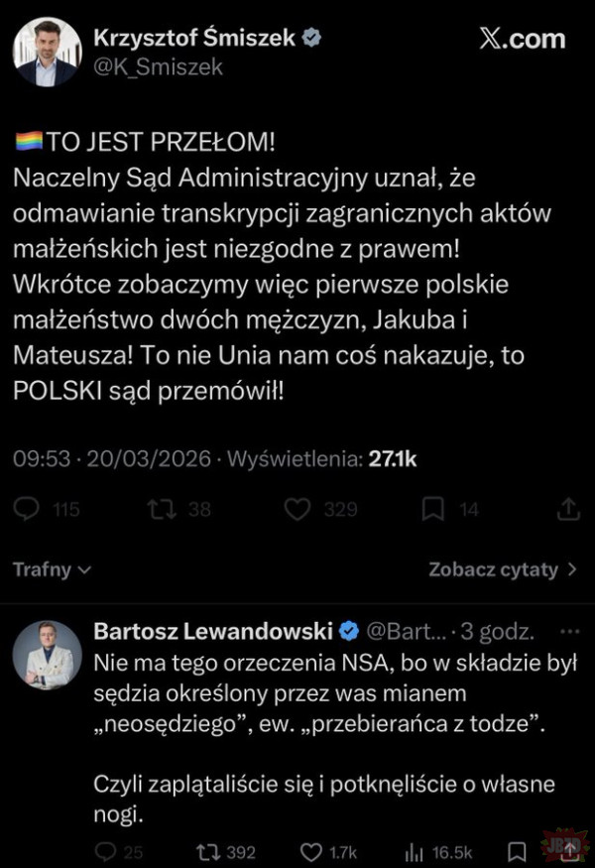Like Krzysztof Śmiszek's post
595x868 pixels.
point(297,509)
